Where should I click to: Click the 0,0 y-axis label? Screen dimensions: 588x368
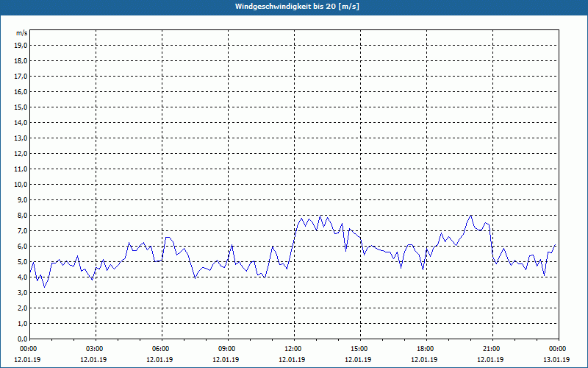tap(22, 339)
